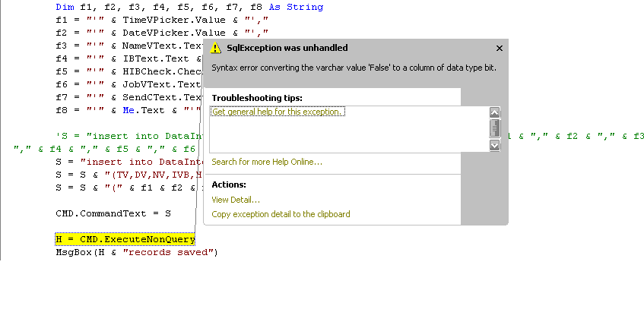Viewport: 644px width, 328px height.
Task: Place cursor on f2 DateVPicker.Value line
Action: coord(162,33)
